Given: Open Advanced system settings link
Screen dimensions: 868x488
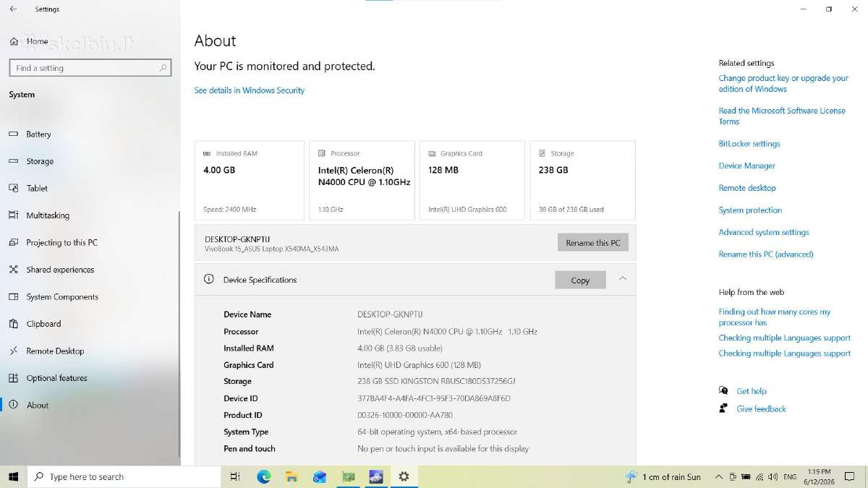Looking at the screenshot, I should pyautogui.click(x=764, y=232).
